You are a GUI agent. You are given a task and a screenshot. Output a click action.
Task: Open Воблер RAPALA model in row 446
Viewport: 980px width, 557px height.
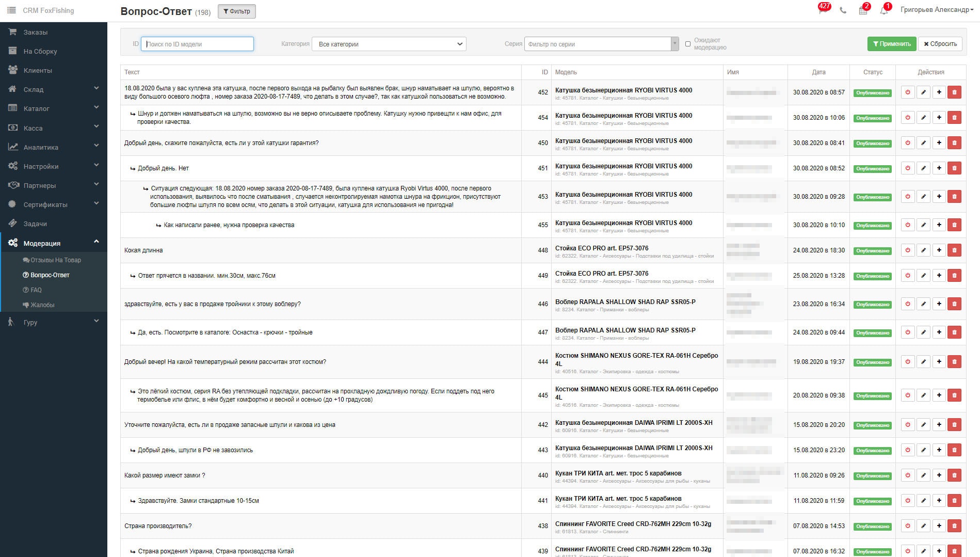(x=625, y=302)
